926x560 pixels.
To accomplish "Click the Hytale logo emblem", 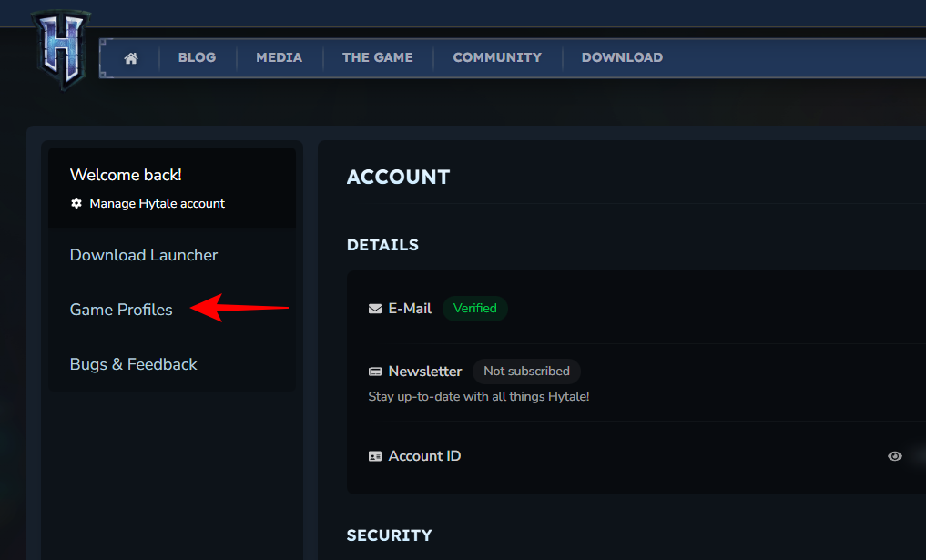I will click(x=59, y=49).
